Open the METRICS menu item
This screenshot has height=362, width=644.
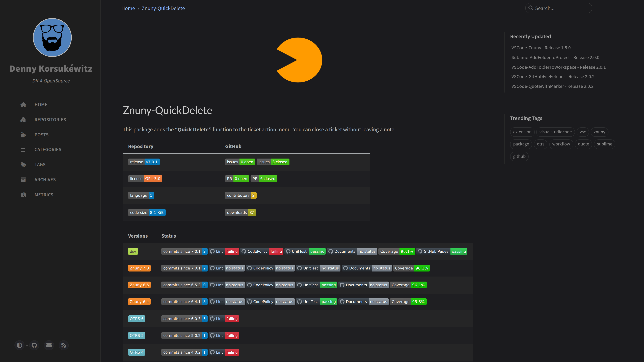click(x=44, y=195)
